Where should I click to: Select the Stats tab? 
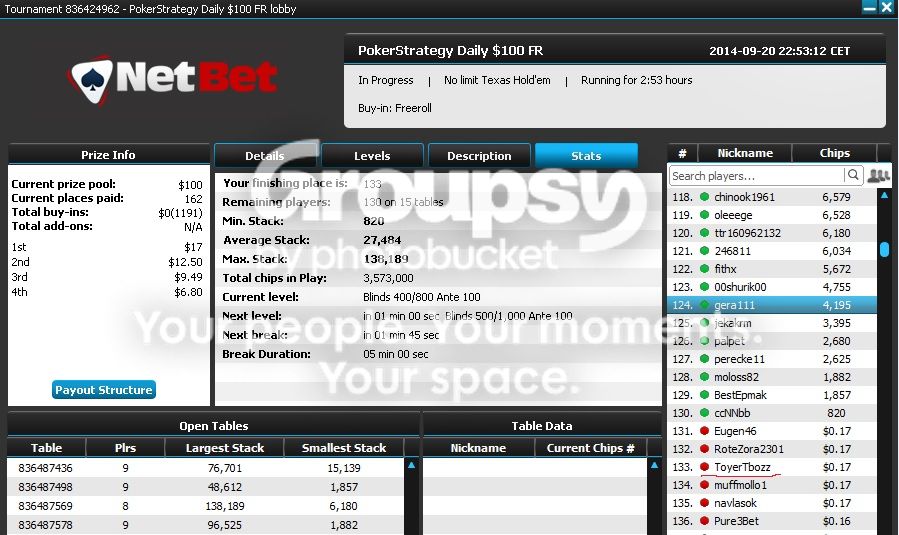tap(586, 156)
